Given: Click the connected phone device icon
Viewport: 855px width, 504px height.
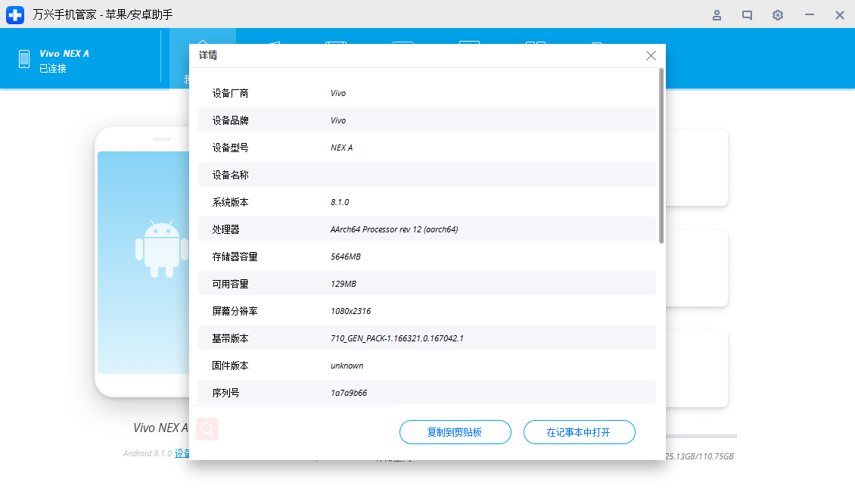Looking at the screenshot, I should (x=24, y=59).
